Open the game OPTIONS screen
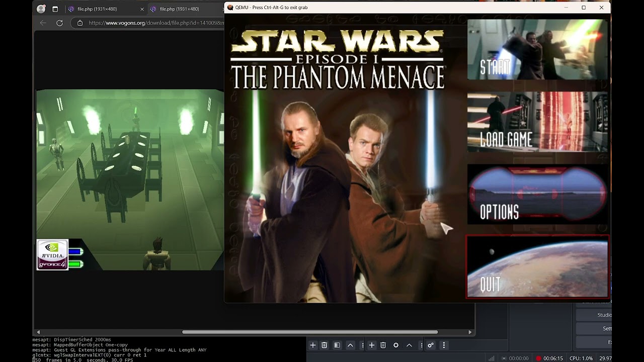Screen dimensions: 644x362 coord(537,194)
